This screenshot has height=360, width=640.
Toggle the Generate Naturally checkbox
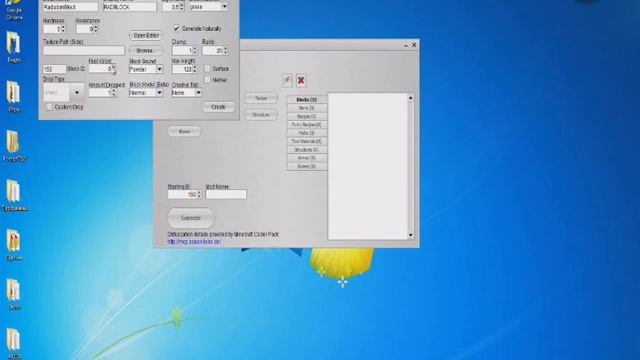click(176, 28)
